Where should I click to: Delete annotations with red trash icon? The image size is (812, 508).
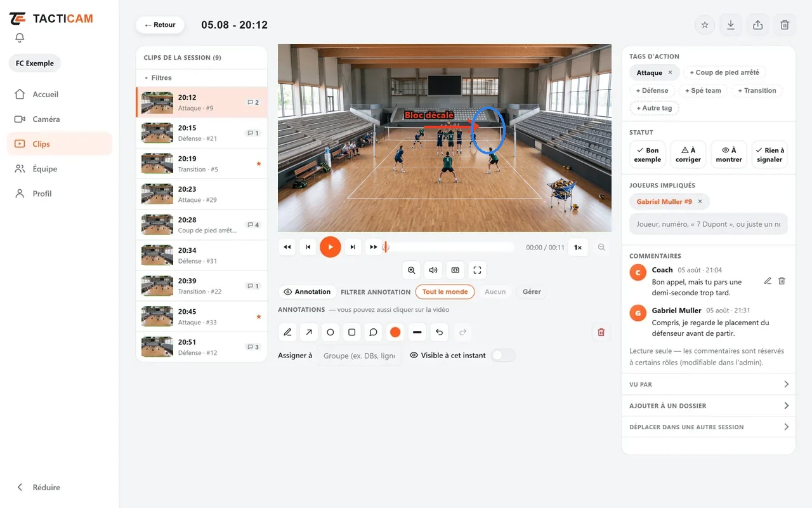click(601, 332)
